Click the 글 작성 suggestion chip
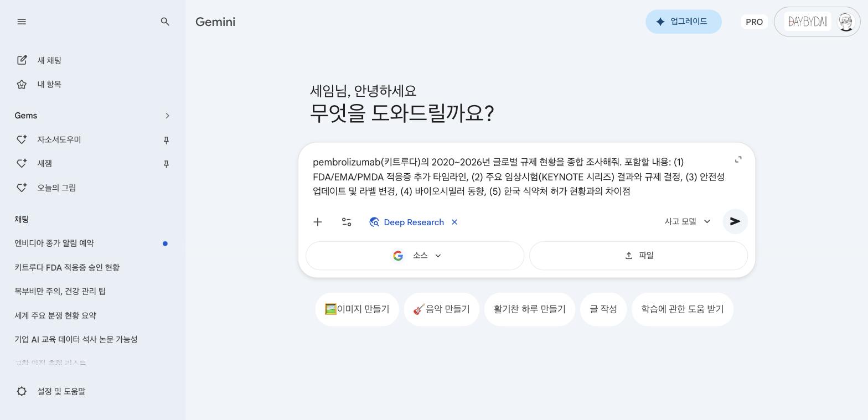 [603, 309]
